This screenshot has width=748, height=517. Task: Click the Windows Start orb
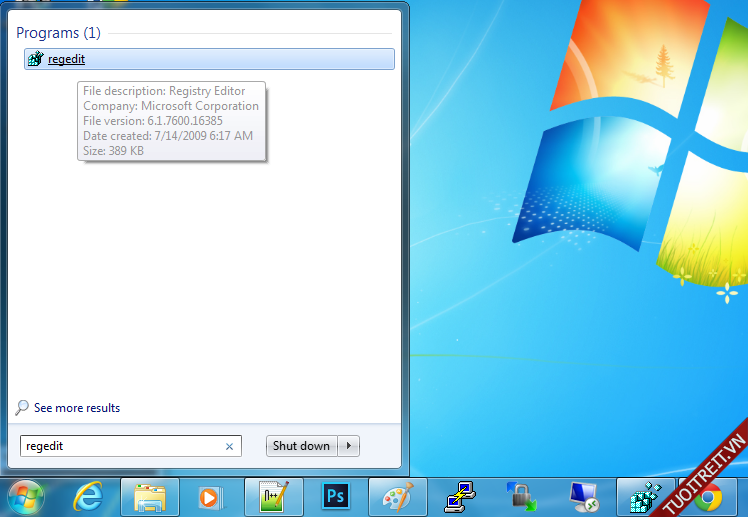(x=25, y=496)
